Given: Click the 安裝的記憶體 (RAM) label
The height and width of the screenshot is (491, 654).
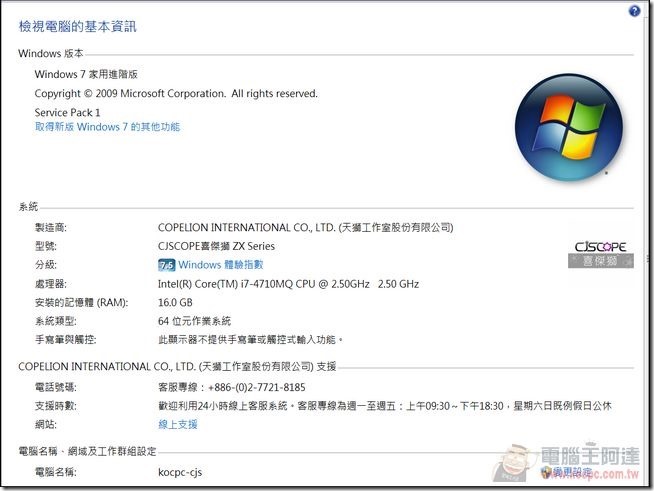Looking at the screenshot, I should point(81,302).
